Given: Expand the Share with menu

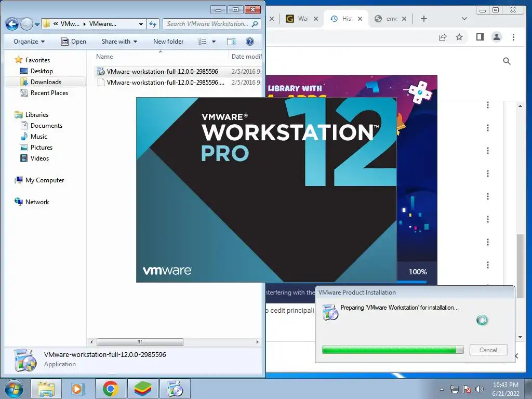Looking at the screenshot, I should (x=119, y=42).
